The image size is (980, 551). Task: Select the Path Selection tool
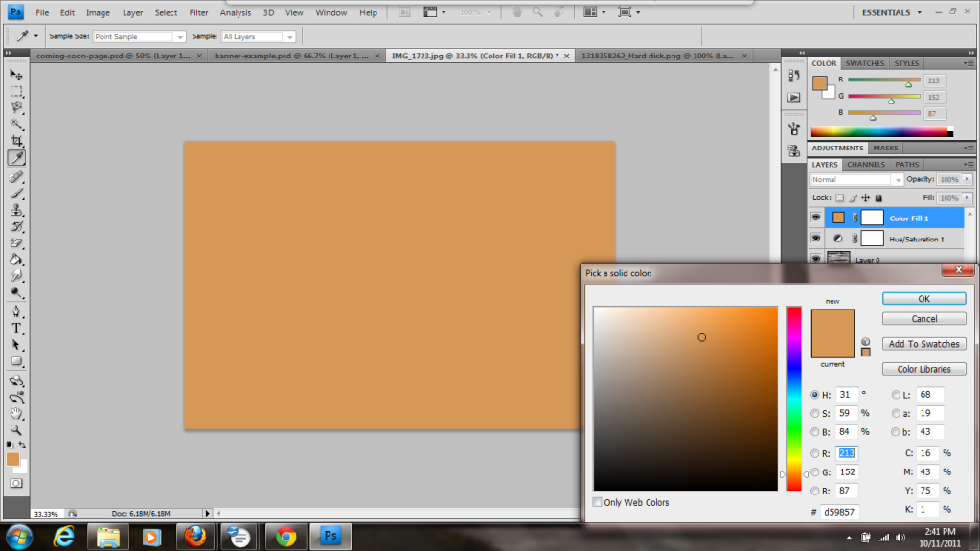point(16,345)
